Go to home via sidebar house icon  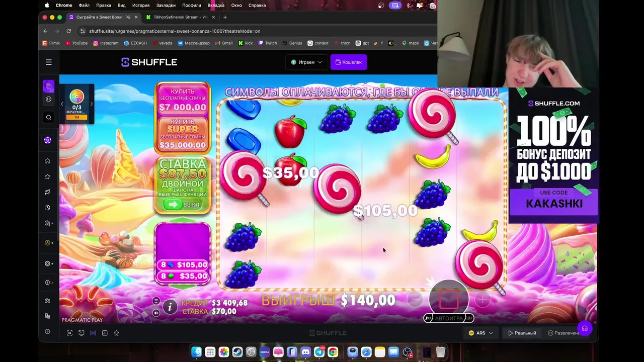[47, 161]
